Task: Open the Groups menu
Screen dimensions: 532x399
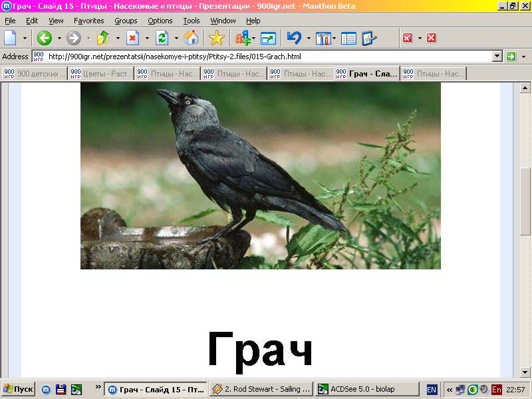Action: (x=126, y=21)
